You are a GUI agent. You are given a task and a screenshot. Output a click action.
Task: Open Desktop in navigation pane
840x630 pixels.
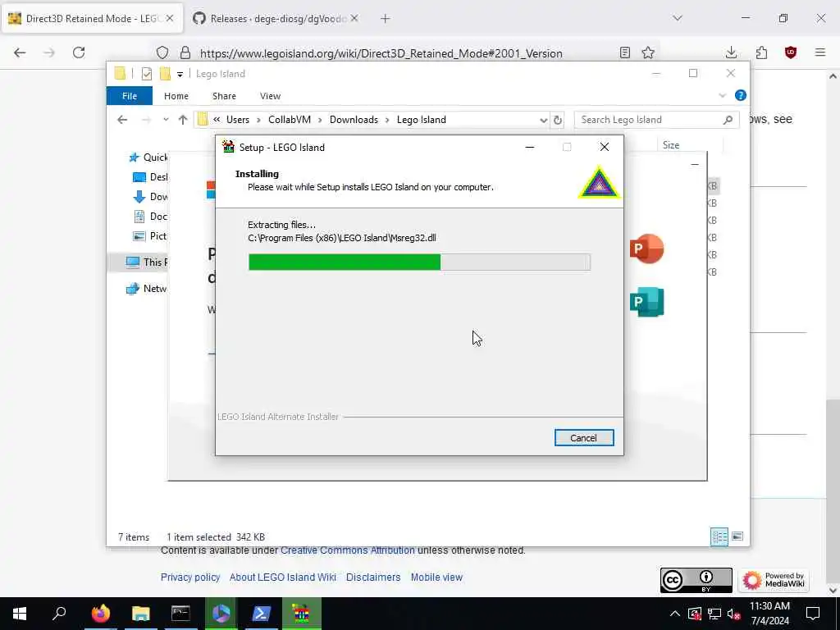[x=151, y=177]
